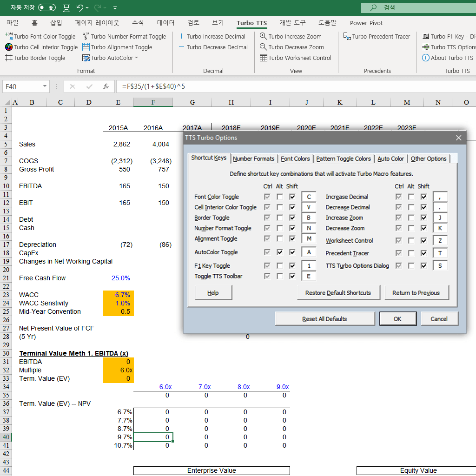Select column F header
The width and height of the screenshot is (476, 476).
(153, 102)
